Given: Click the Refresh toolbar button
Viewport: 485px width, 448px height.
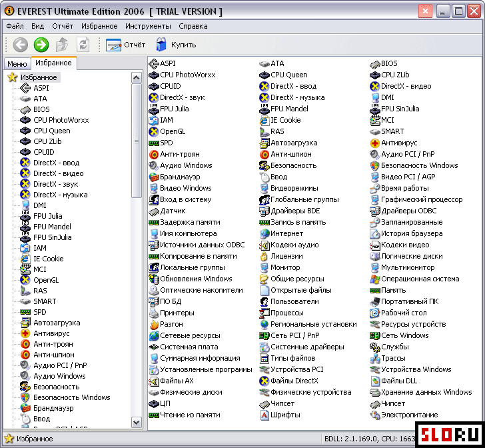Looking at the screenshot, I should point(83,45).
